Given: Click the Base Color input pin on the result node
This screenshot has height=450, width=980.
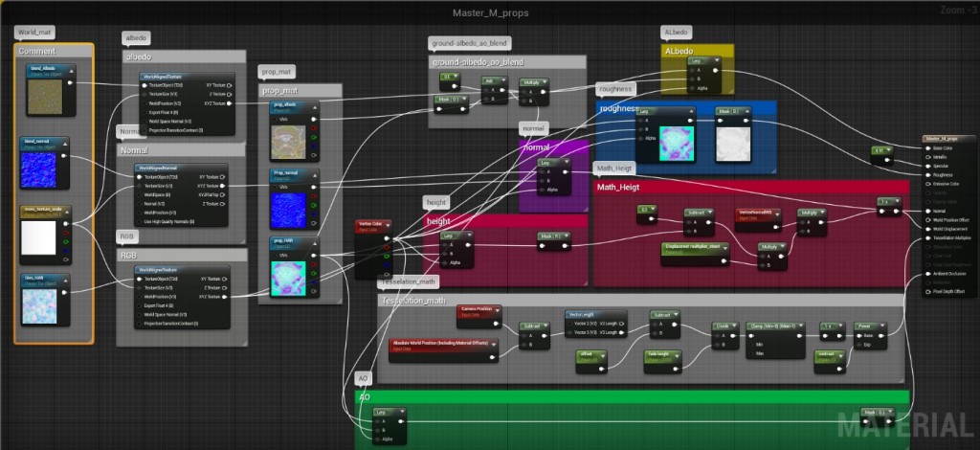Looking at the screenshot, I should 926,148.
